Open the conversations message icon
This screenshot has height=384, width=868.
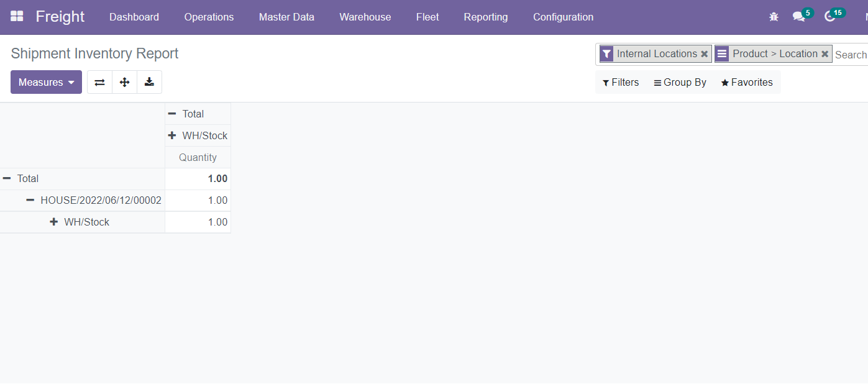click(798, 17)
